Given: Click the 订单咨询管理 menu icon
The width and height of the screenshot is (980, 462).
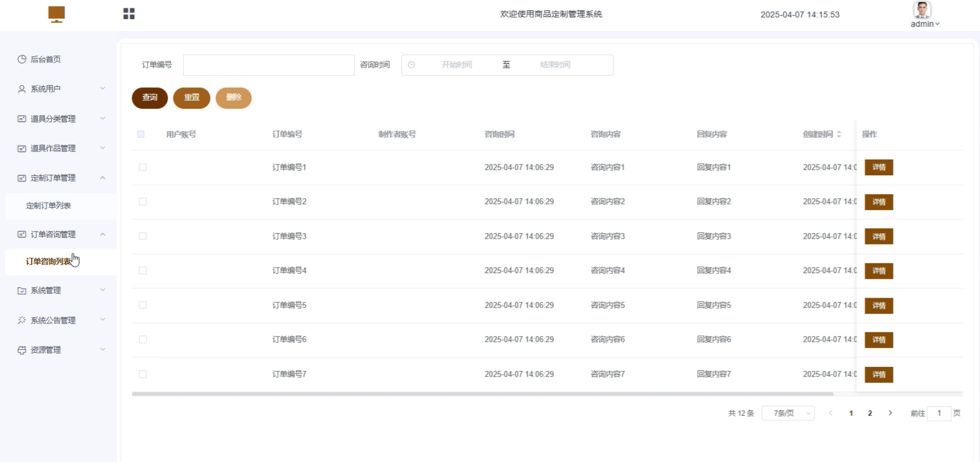Looking at the screenshot, I should click(22, 234).
